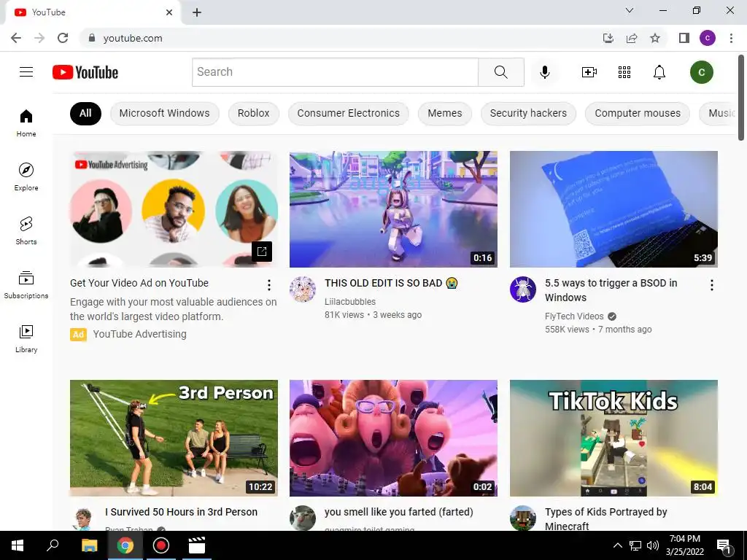Select the Computer mouses chip
747x560 pixels.
point(638,113)
